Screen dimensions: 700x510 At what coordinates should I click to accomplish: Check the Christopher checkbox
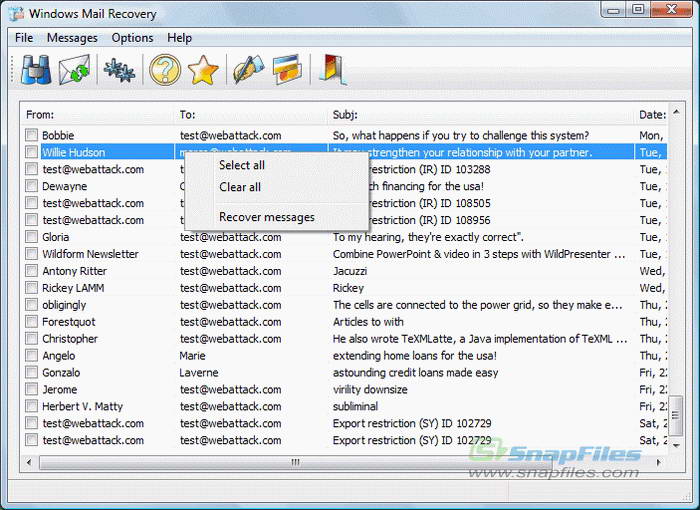point(31,339)
